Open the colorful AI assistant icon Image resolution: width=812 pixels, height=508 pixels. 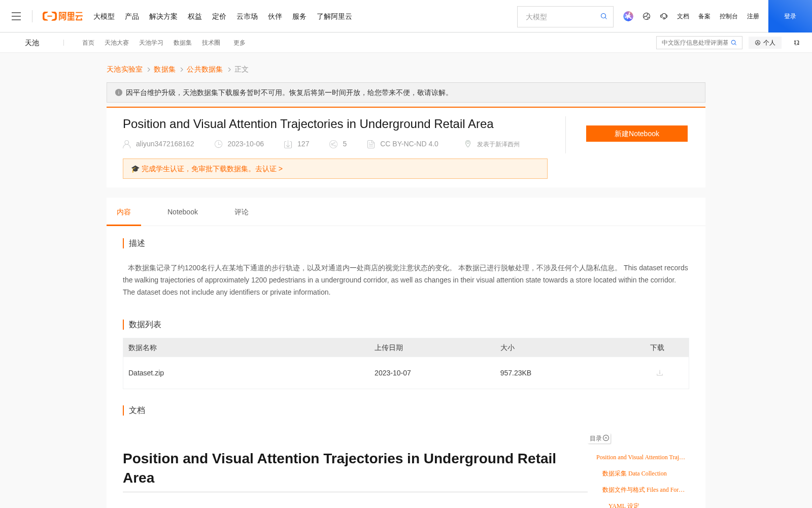pyautogui.click(x=628, y=16)
